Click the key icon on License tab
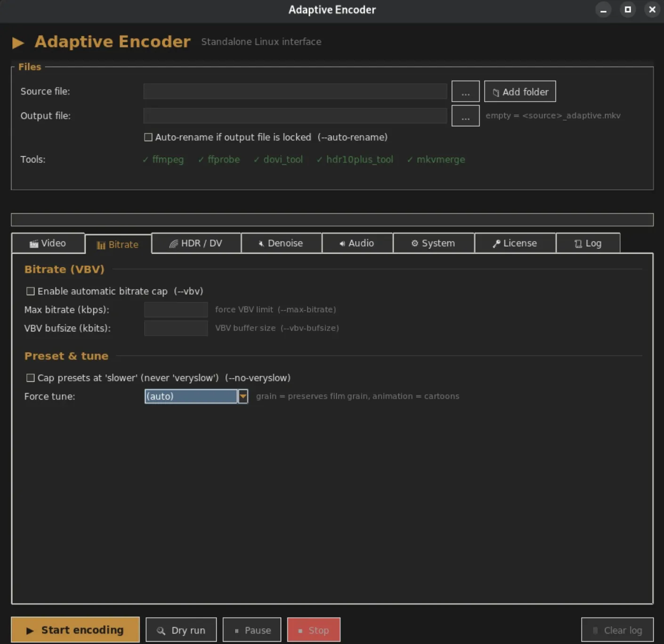The width and height of the screenshot is (664, 644). click(496, 243)
